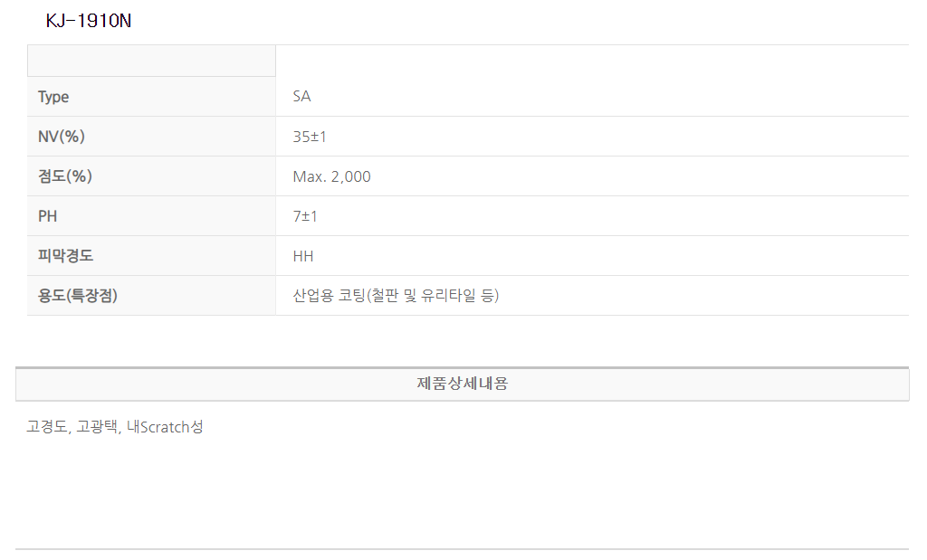Click the 용도(특장점) row label

click(x=78, y=296)
